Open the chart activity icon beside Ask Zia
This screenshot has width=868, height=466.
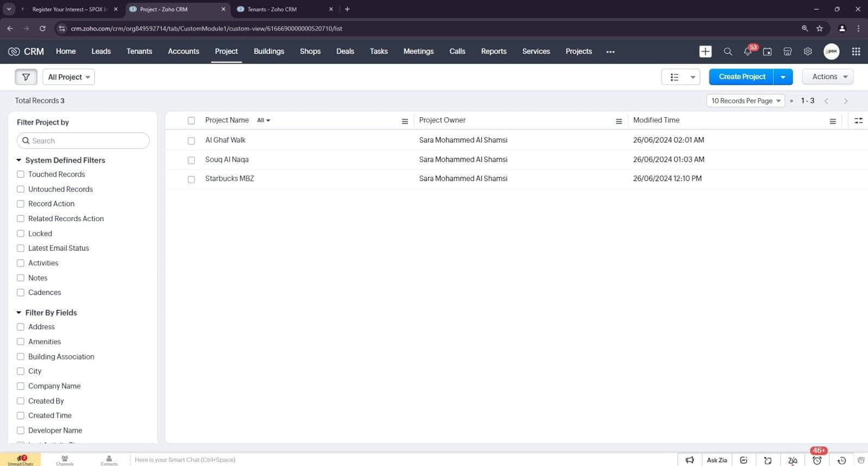point(744,460)
